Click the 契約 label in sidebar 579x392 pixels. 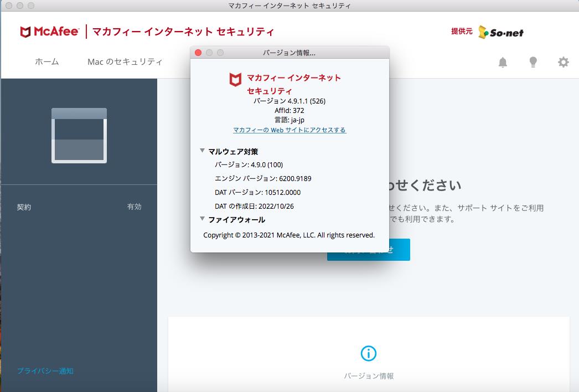click(24, 207)
